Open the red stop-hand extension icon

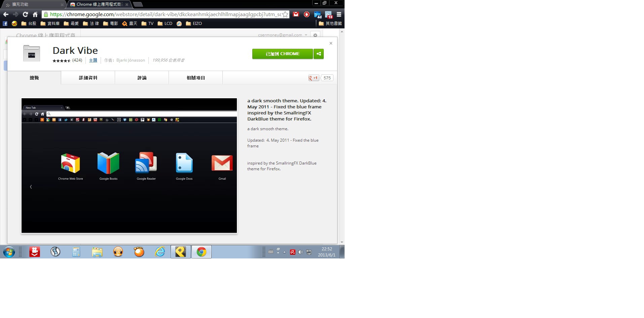pos(307,14)
